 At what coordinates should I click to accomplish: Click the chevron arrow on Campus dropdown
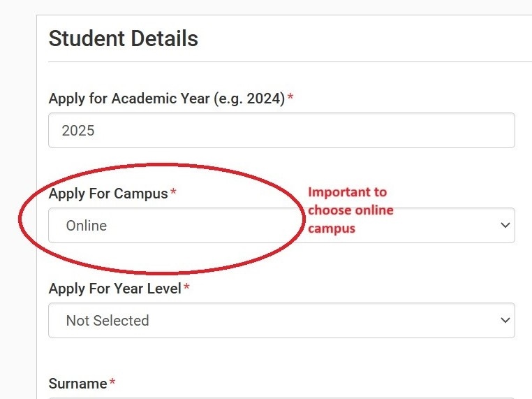pos(505,226)
